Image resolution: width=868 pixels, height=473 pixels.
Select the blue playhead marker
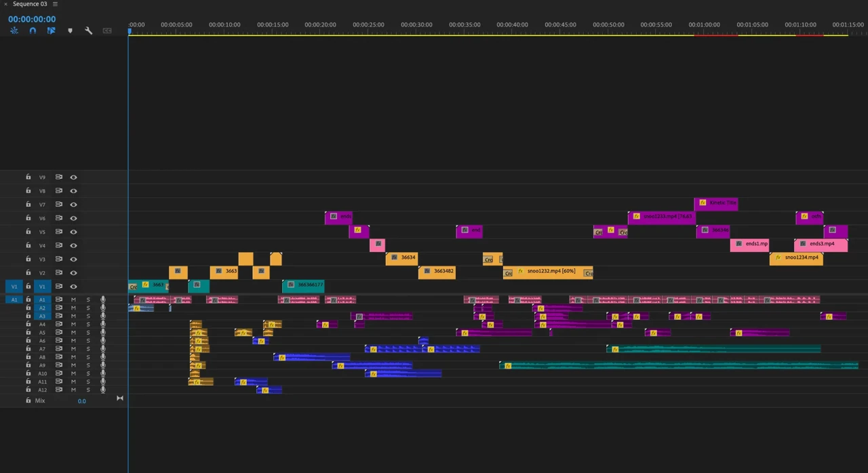click(129, 30)
